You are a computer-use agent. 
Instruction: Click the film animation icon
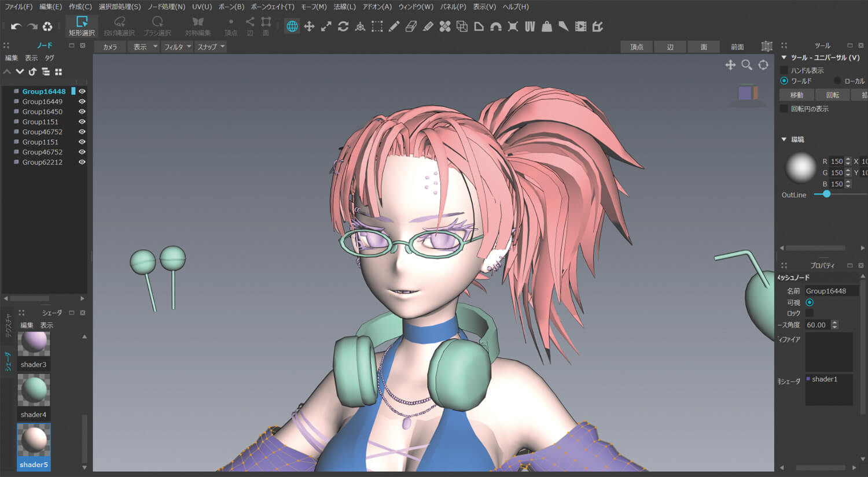580,26
